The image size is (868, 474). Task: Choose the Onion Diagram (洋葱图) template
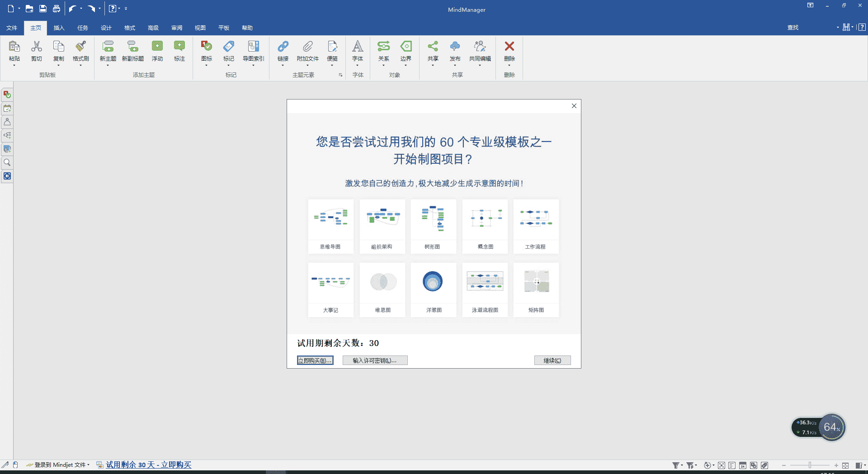pyautogui.click(x=434, y=289)
